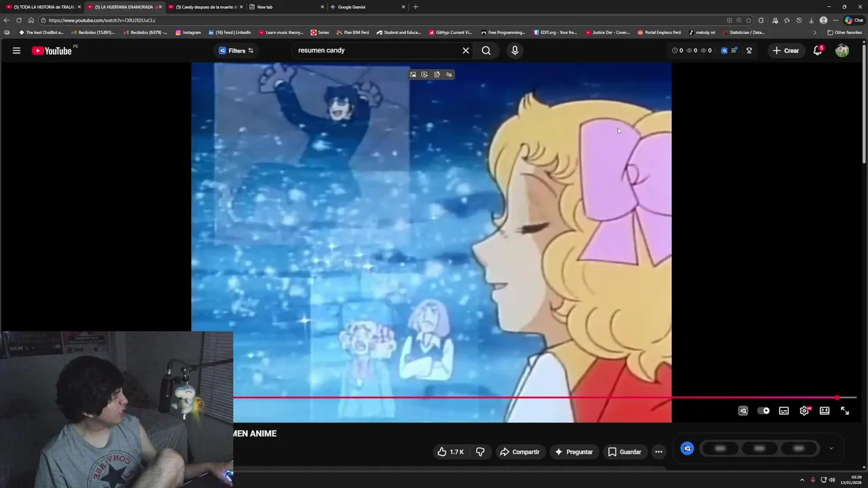Open the Compartir share dialog
868x488 pixels.
[519, 452]
